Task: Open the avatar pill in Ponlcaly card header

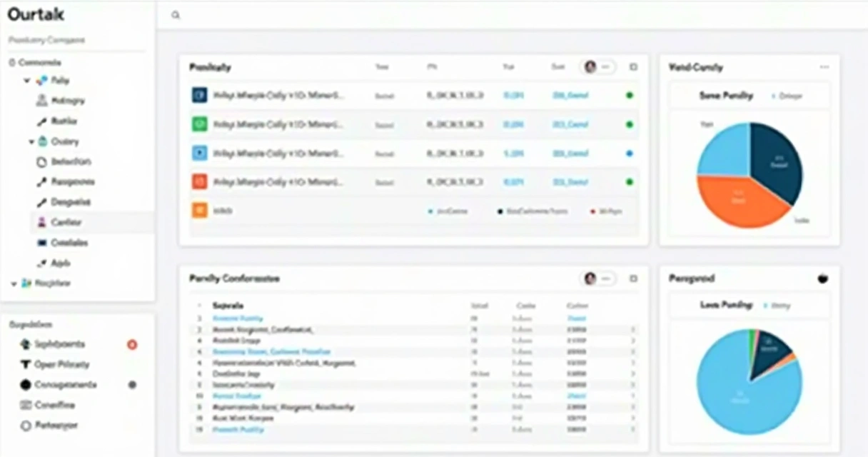Action: (598, 66)
